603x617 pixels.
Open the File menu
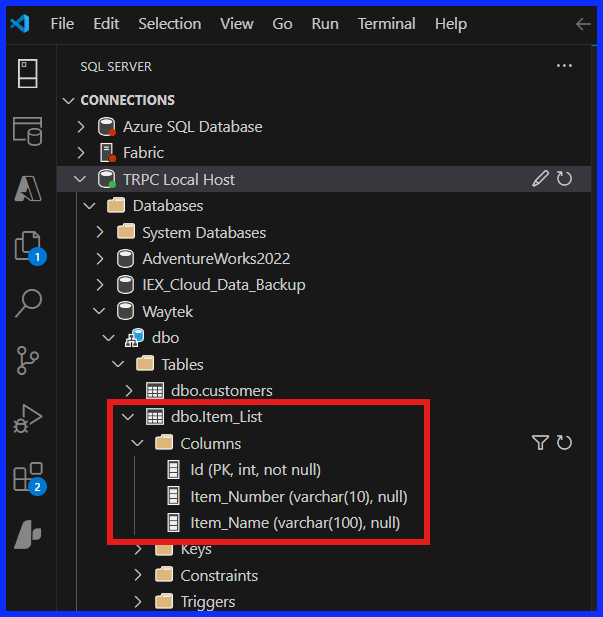tap(62, 24)
